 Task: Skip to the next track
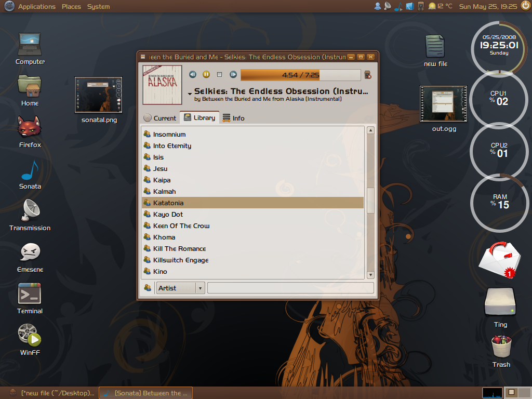point(233,75)
